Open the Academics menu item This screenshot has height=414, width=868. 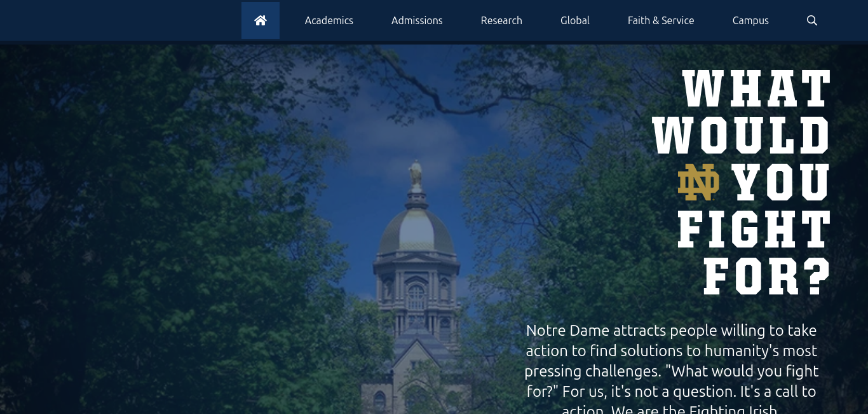click(x=329, y=20)
